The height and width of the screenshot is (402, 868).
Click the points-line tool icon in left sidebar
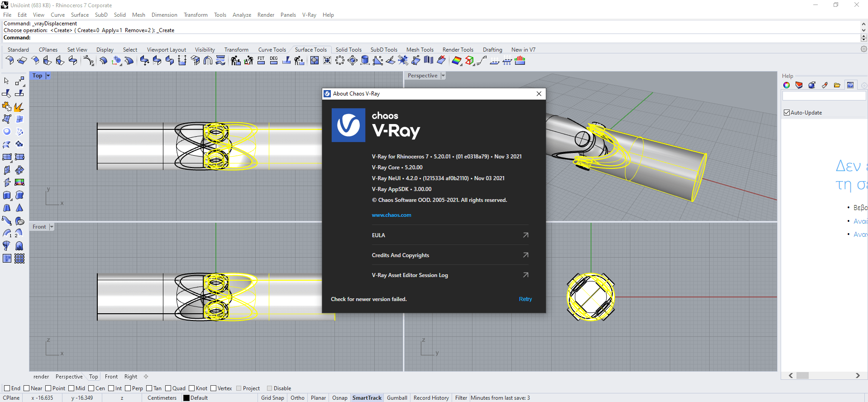(x=19, y=81)
